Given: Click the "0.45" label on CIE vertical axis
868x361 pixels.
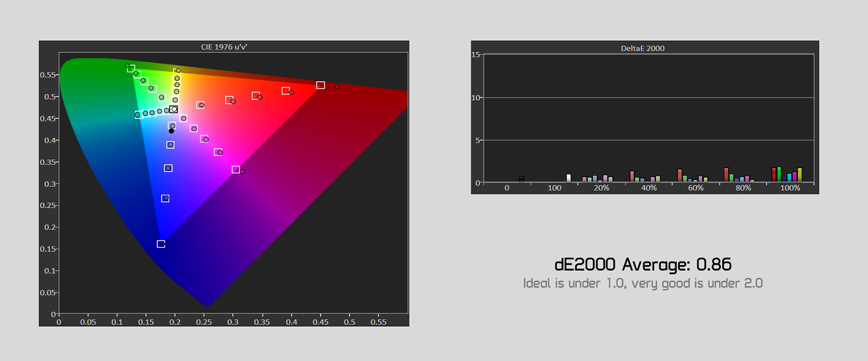Looking at the screenshot, I should (x=47, y=119).
